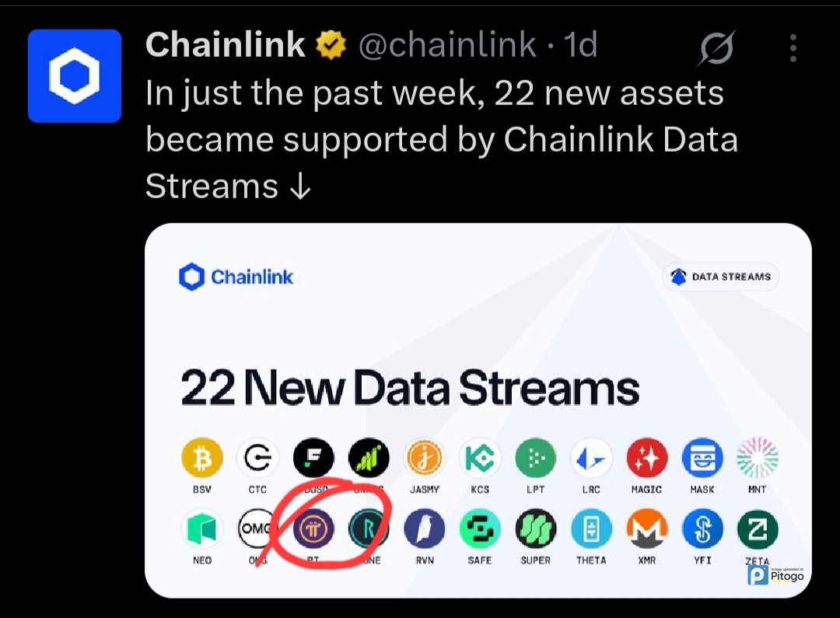Open the three-dot more options menu
Viewport: 840px width, 618px height.
(x=793, y=48)
